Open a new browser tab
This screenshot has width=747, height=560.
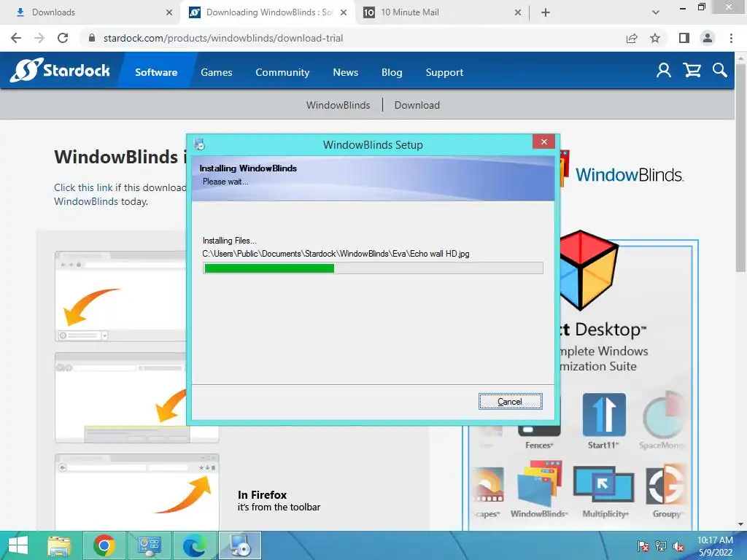546,12
